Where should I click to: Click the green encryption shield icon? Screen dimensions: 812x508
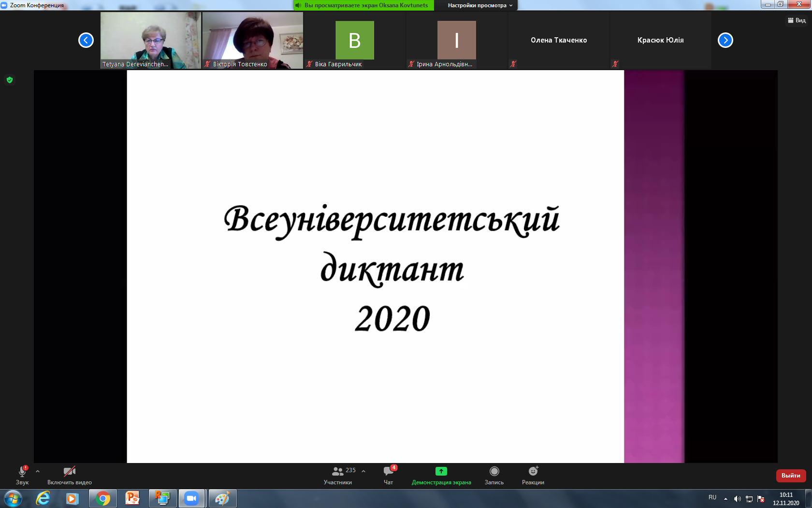pos(10,80)
